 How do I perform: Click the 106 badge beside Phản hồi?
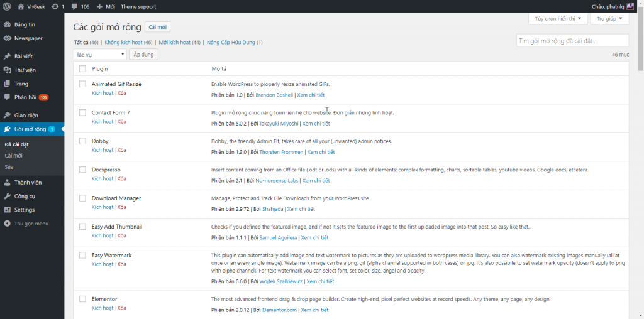coord(43,97)
